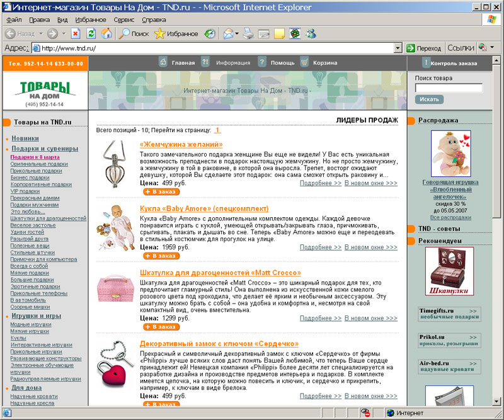
Task: Expand the dropdown next to Ссылки icon
Action: (x=492, y=48)
